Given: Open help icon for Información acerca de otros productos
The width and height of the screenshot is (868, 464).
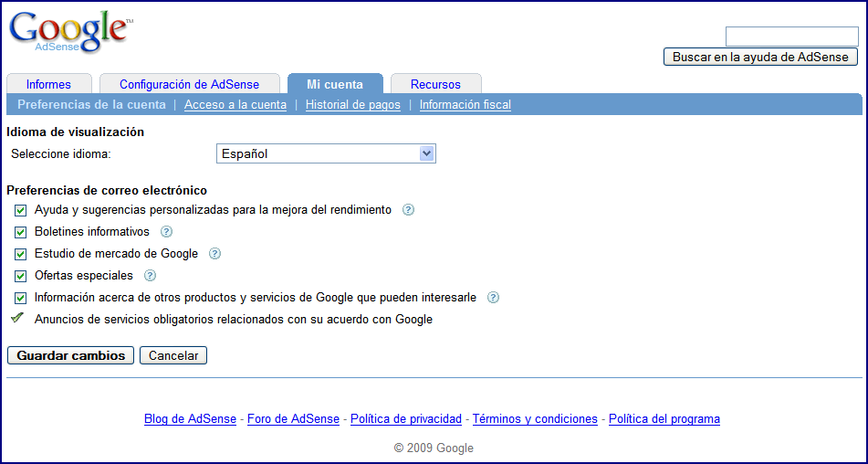Looking at the screenshot, I should [493, 298].
